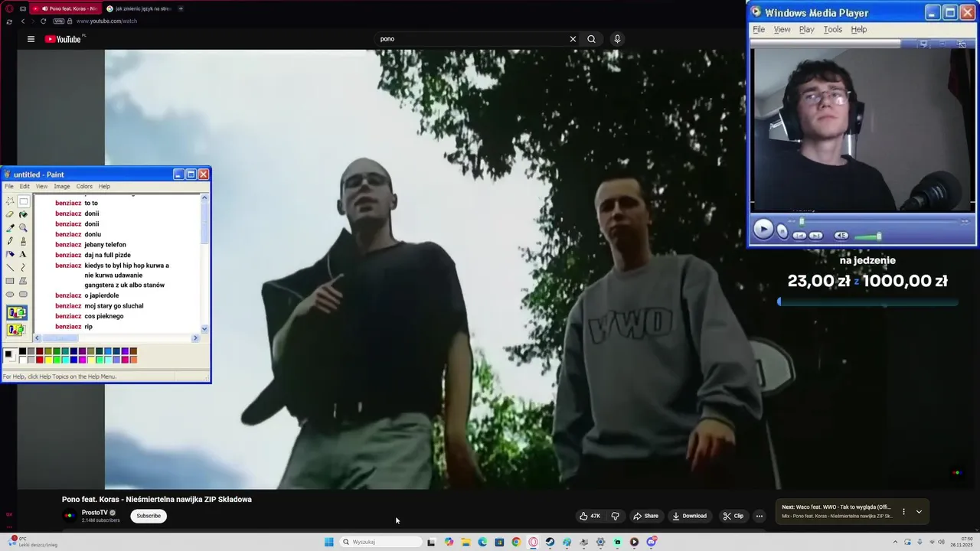
Task: Open the Windows Start menu
Action: point(329,542)
